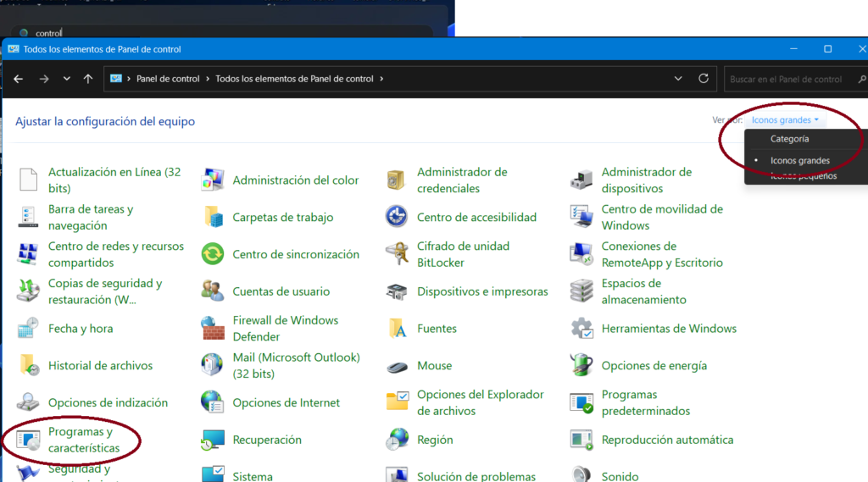Screen dimensions: 868x482
Task: Open the Administrador de credenciales icon
Action: [396, 180]
